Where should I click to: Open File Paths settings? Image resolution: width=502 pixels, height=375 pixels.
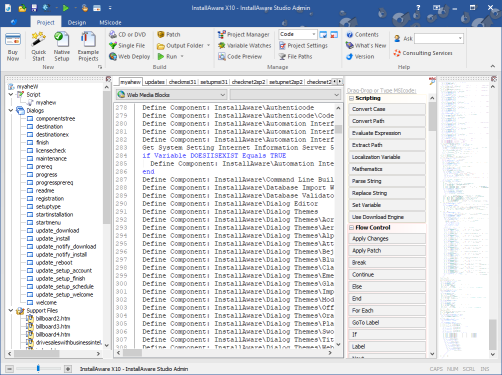click(296, 56)
